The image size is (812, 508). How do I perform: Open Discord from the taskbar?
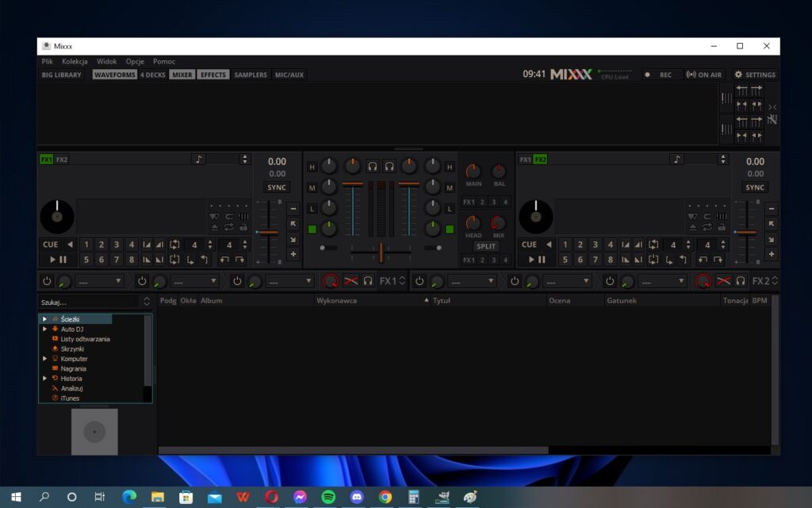357,497
